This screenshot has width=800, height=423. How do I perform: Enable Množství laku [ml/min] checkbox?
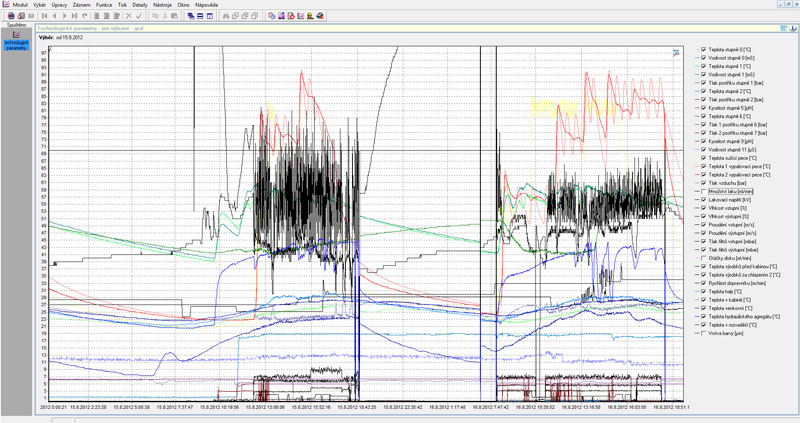(x=703, y=192)
